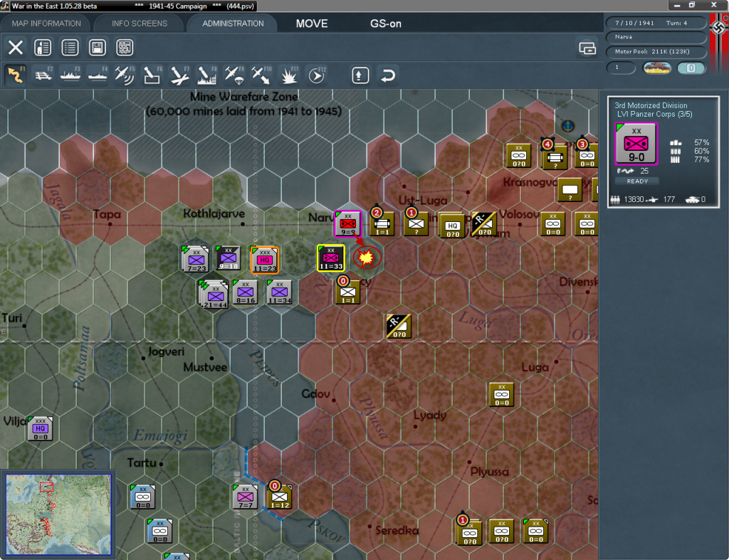This screenshot has width=729, height=560.
Task: Click the explosion-shaped F11 mode icon
Action: (x=288, y=75)
